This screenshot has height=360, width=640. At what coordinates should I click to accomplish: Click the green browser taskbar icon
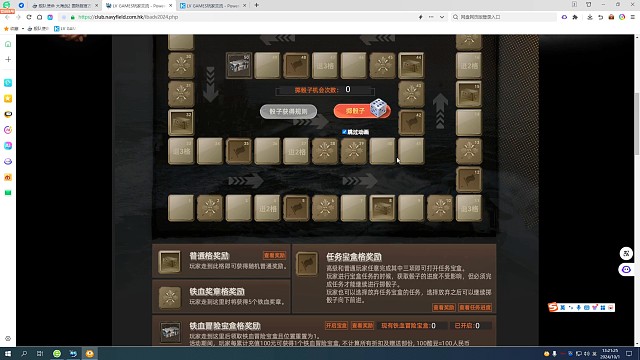(x=57, y=353)
